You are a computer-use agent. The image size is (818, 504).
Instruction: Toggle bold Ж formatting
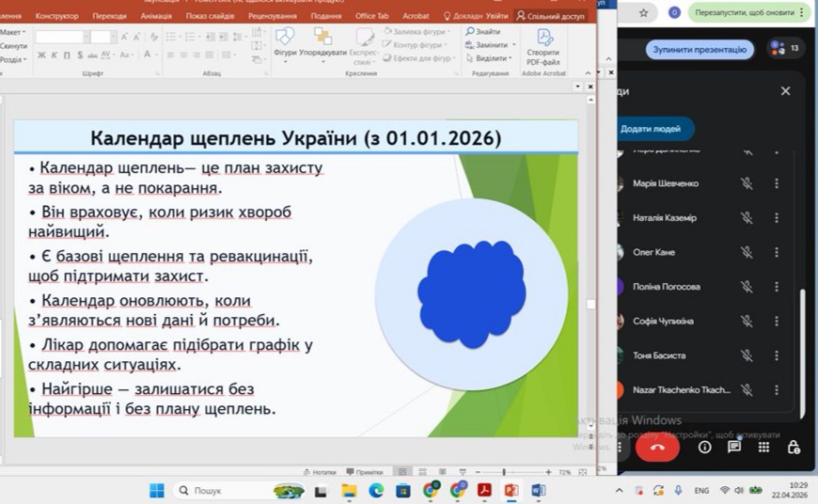point(41,55)
